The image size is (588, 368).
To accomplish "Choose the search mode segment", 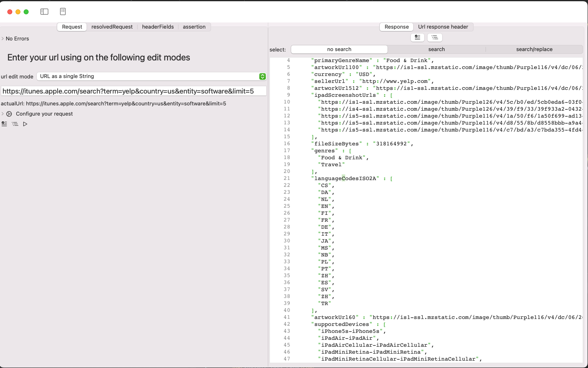I will coord(437,49).
